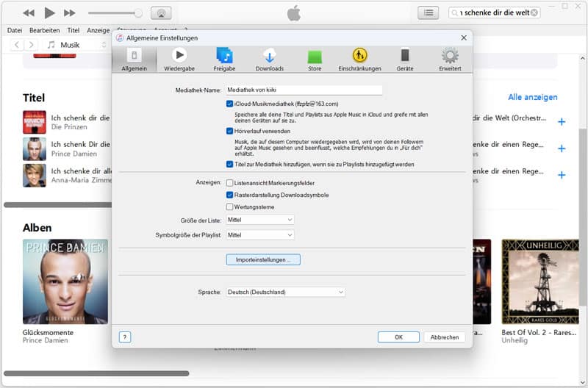
Task: Select the Store preferences icon
Action: coord(315,56)
